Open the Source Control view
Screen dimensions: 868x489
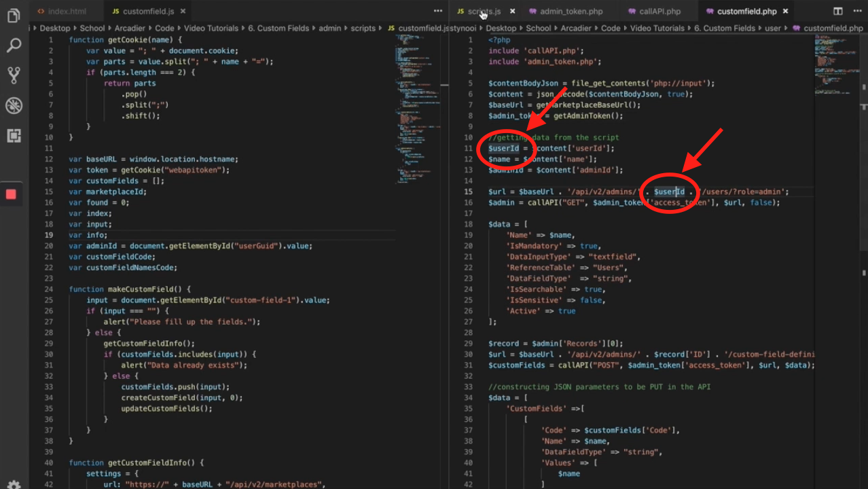coord(14,75)
